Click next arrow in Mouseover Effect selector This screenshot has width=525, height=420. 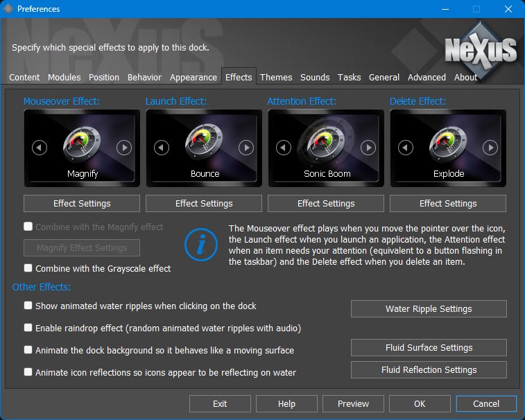pos(124,148)
